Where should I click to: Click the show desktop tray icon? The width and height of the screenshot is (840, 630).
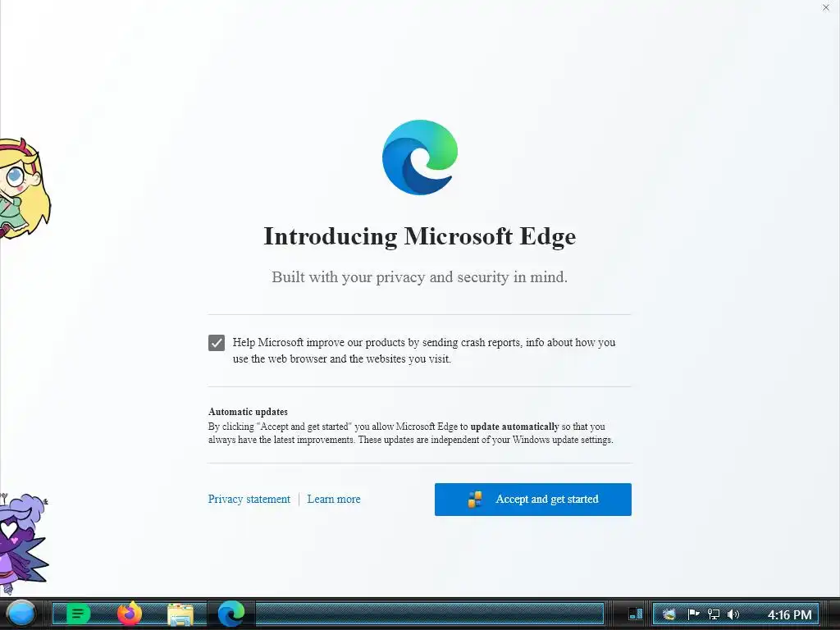pos(636,614)
